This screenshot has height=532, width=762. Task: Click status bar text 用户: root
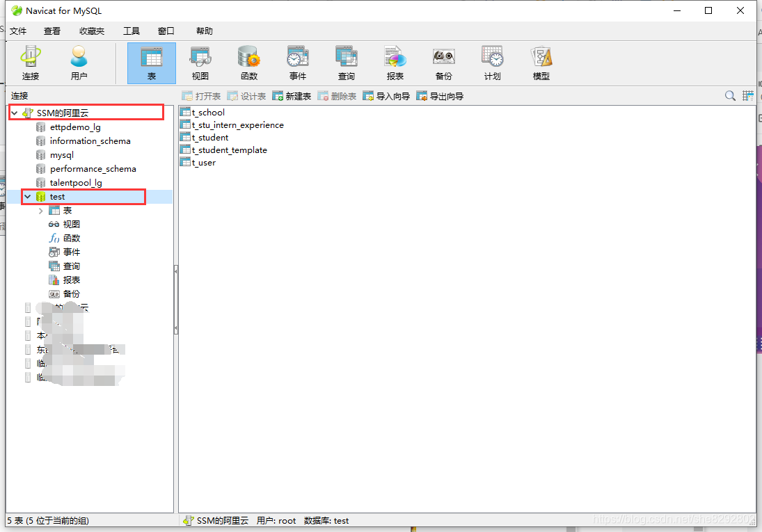tap(276, 521)
